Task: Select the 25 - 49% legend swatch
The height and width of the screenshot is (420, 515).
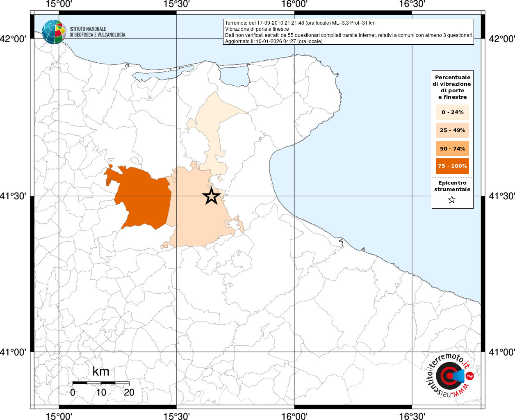Action: (x=452, y=130)
